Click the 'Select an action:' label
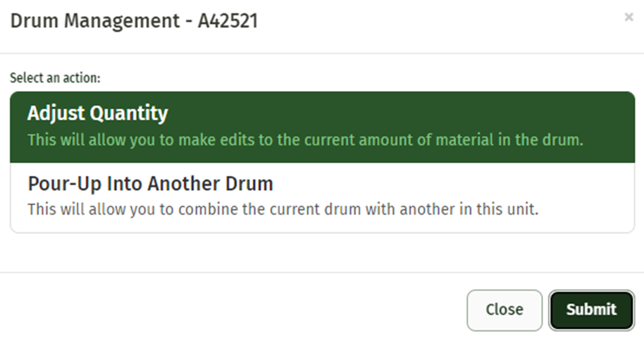The height and width of the screenshot is (338, 644). coord(55,77)
